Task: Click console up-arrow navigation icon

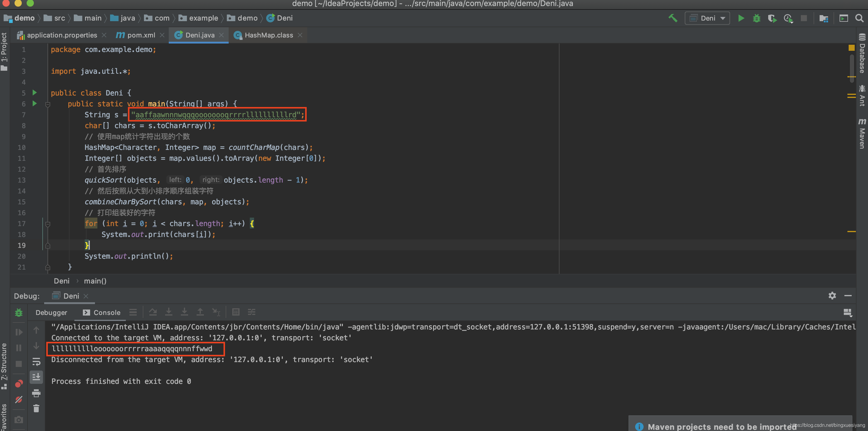Action: (x=36, y=330)
